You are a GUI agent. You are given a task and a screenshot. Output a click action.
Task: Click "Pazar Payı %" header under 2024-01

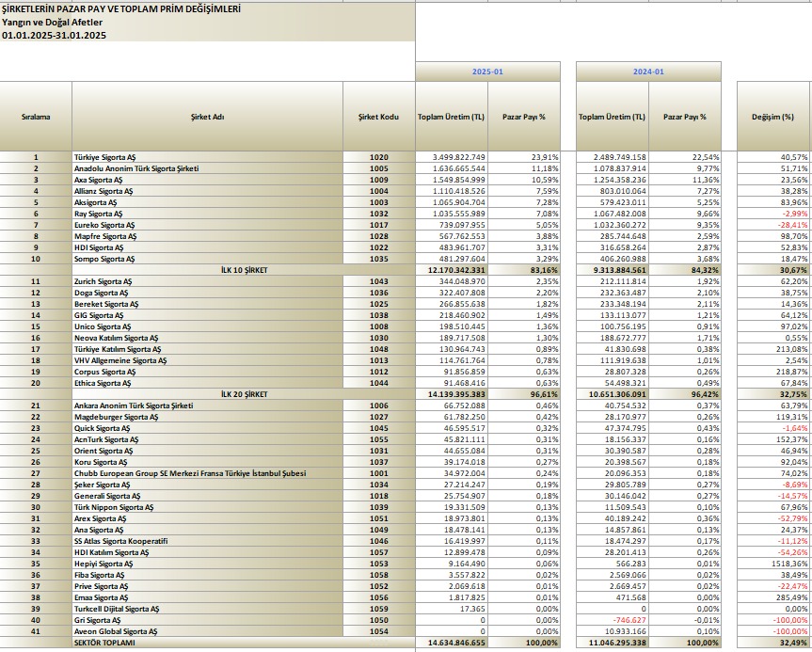[x=685, y=117]
